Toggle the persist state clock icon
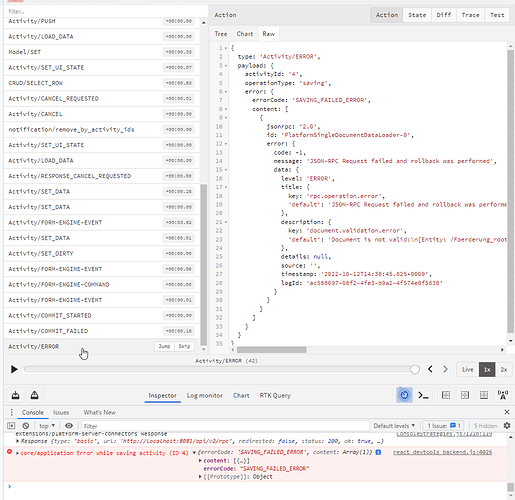The image size is (515, 500). coord(404,395)
